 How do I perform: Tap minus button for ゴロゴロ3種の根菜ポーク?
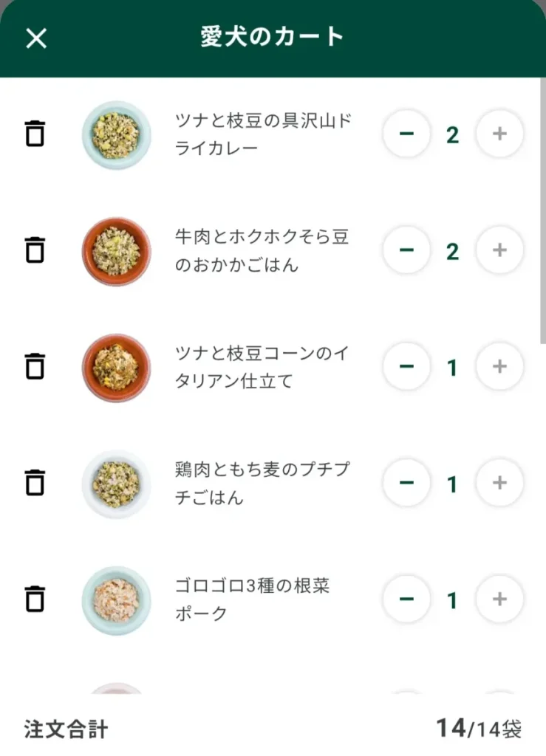[406, 599]
